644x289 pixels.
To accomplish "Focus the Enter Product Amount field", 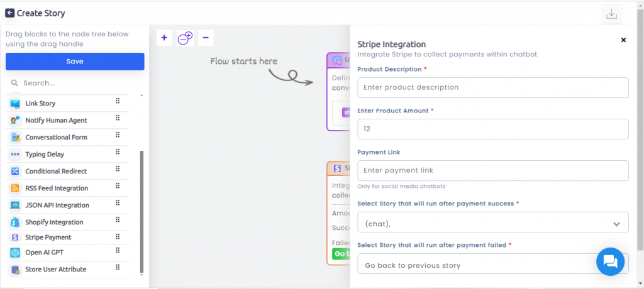I will [493, 129].
